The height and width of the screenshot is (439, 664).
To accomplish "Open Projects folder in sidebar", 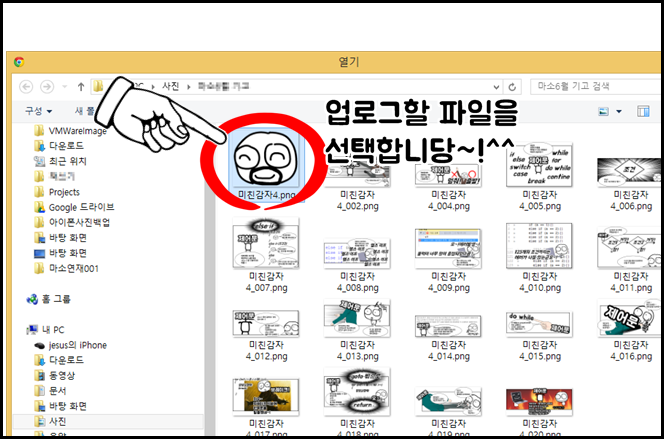I will pos(57,192).
